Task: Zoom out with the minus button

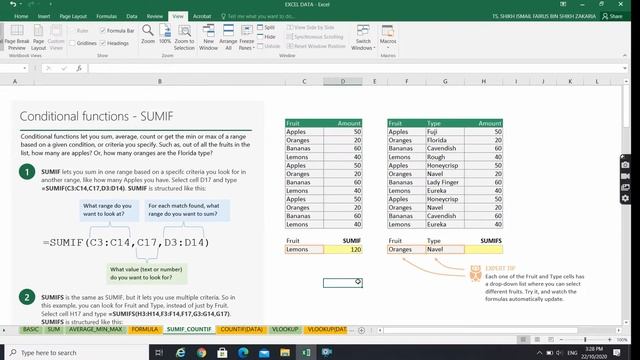Action: [561, 340]
